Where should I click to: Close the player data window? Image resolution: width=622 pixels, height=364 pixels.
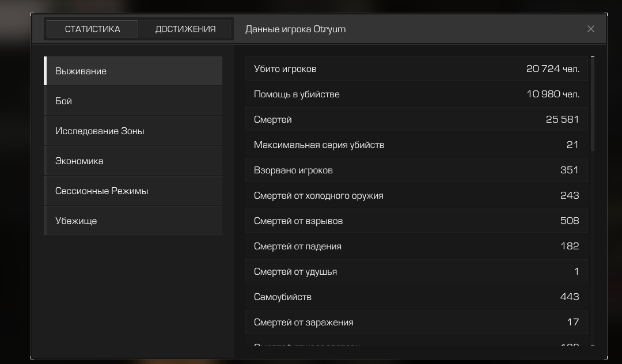(591, 29)
